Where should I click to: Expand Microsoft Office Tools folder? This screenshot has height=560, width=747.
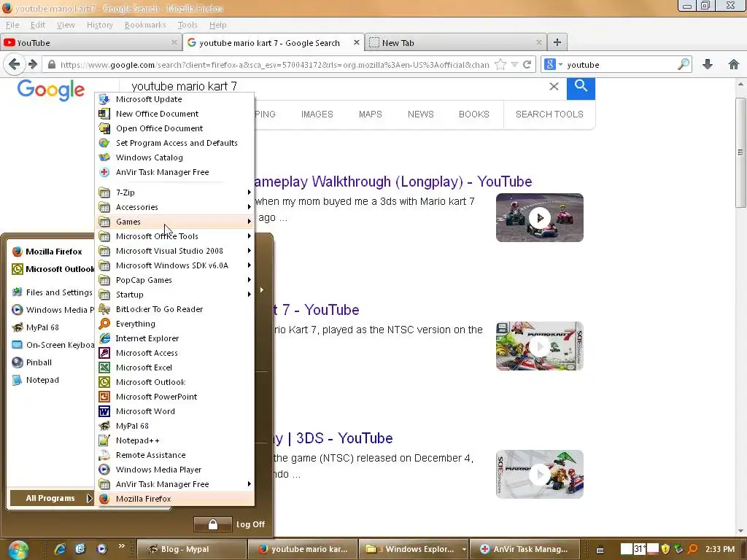(174, 237)
